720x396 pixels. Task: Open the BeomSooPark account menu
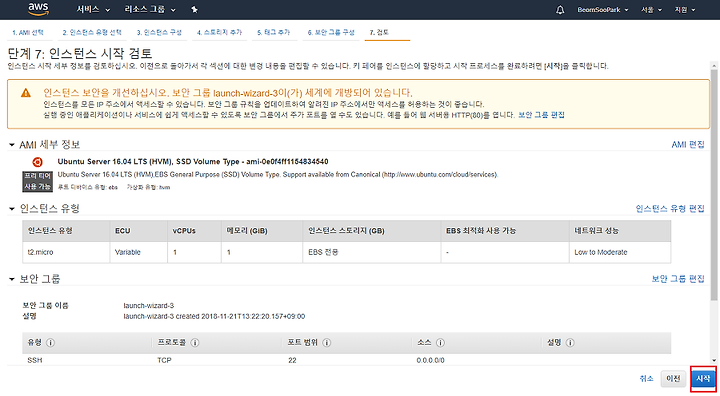click(x=602, y=10)
